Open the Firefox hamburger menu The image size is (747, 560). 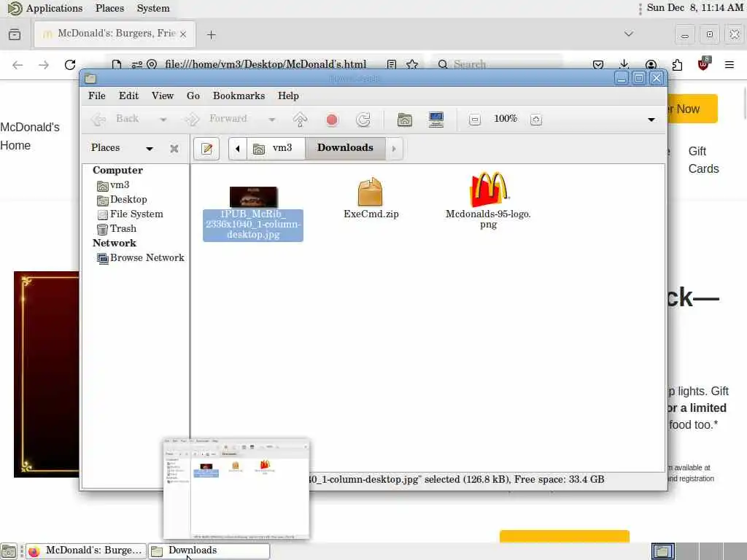pyautogui.click(x=729, y=65)
